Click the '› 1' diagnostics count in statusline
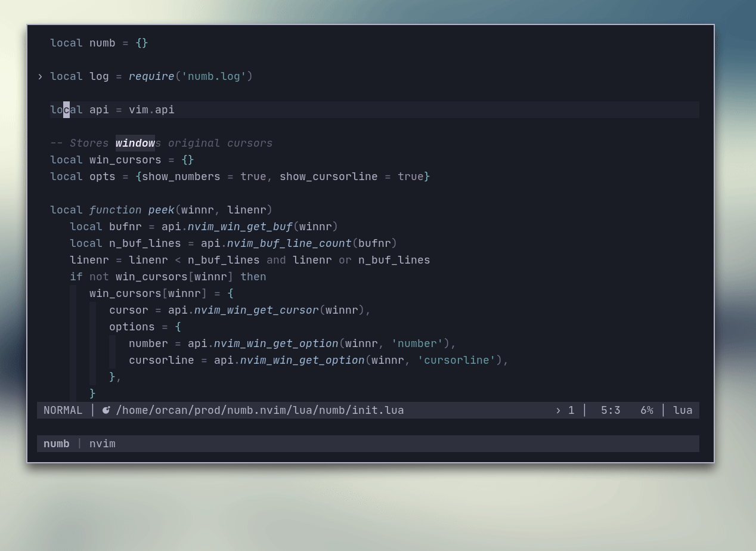This screenshot has height=551, width=756. 565,410
